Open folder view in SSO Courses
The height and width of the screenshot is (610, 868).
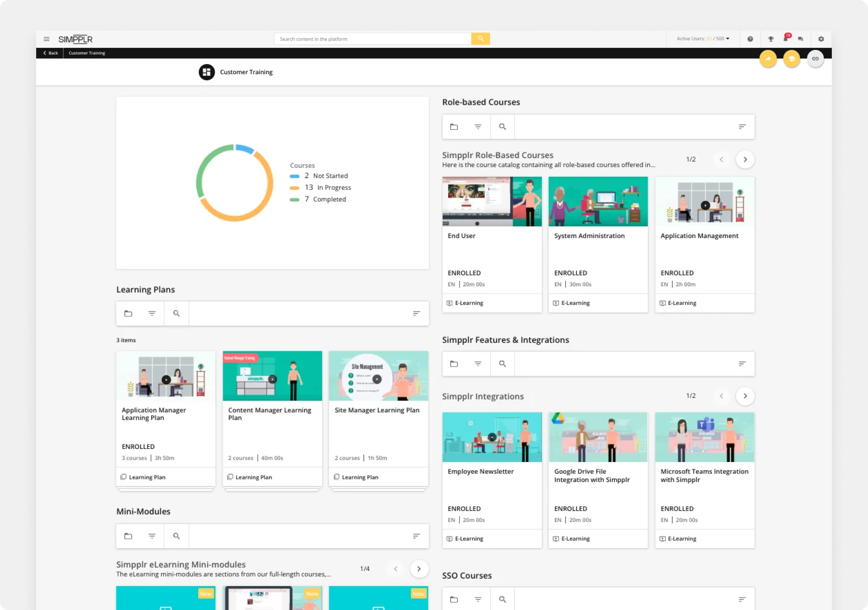454,600
